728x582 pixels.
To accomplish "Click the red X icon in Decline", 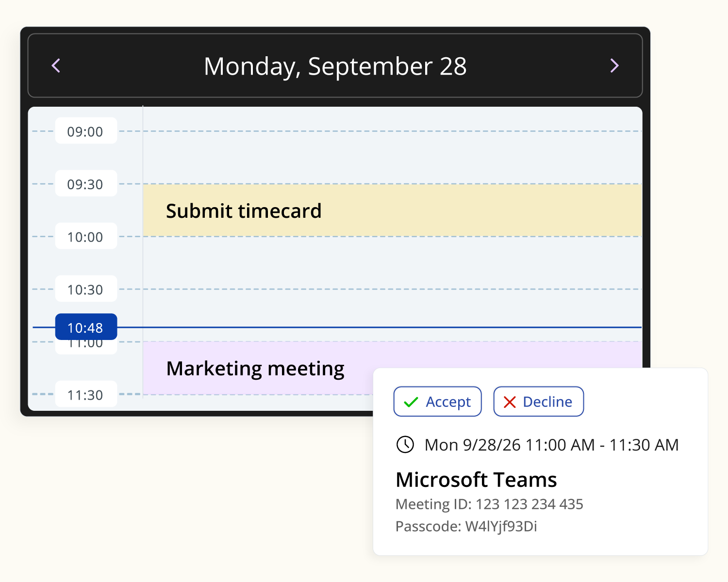I will pos(510,402).
